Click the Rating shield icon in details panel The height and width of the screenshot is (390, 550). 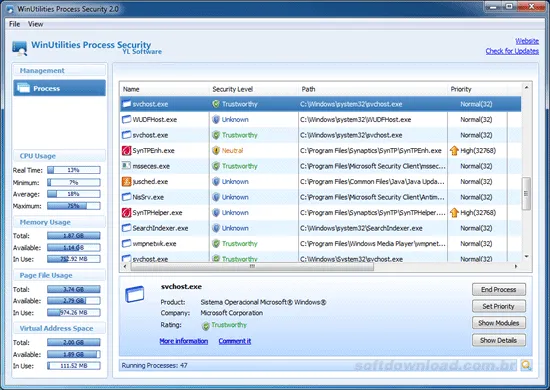coord(206,326)
